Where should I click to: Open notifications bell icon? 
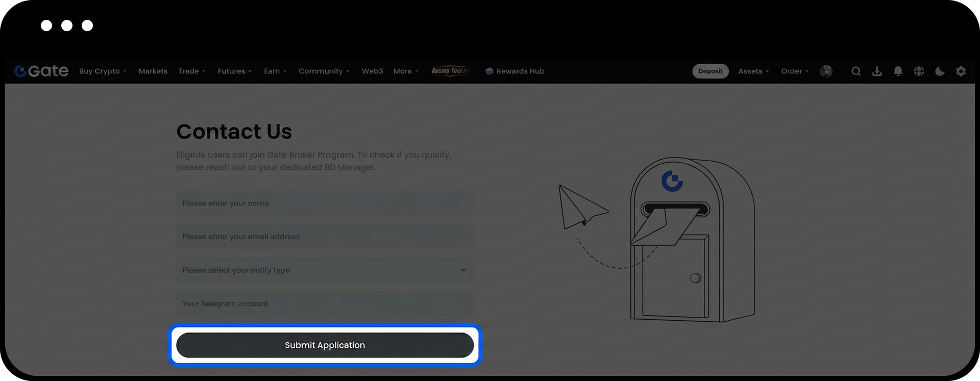(898, 71)
